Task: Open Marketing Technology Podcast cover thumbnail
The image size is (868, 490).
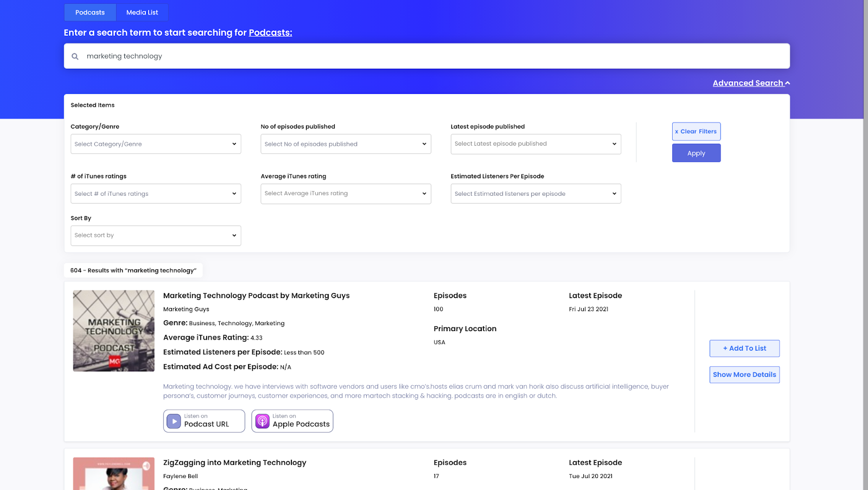Action: pyautogui.click(x=114, y=331)
